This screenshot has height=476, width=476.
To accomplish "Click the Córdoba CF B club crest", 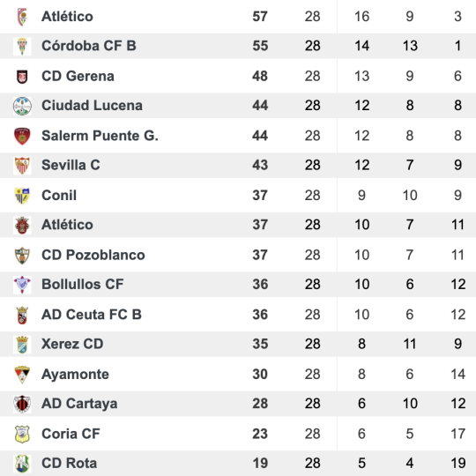I will [x=22, y=46].
